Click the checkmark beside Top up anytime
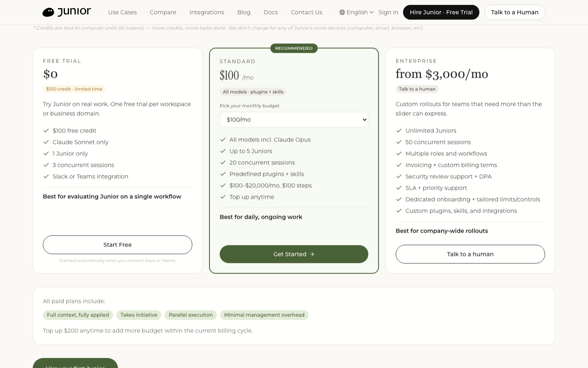Screen dimensions: 588x368 pos(223,197)
